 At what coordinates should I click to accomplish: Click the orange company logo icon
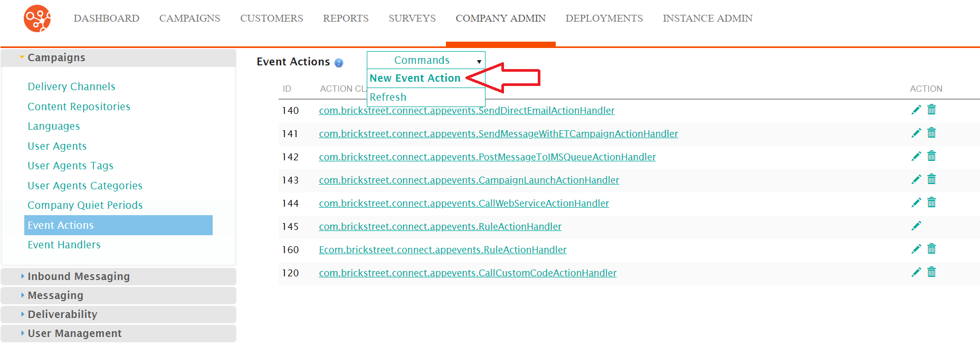(37, 18)
